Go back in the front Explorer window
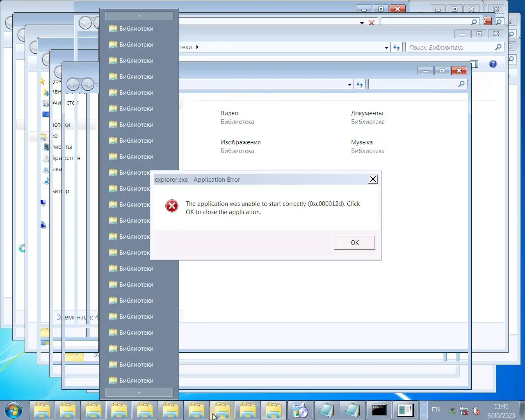The width and height of the screenshot is (525, 420). tap(73, 84)
